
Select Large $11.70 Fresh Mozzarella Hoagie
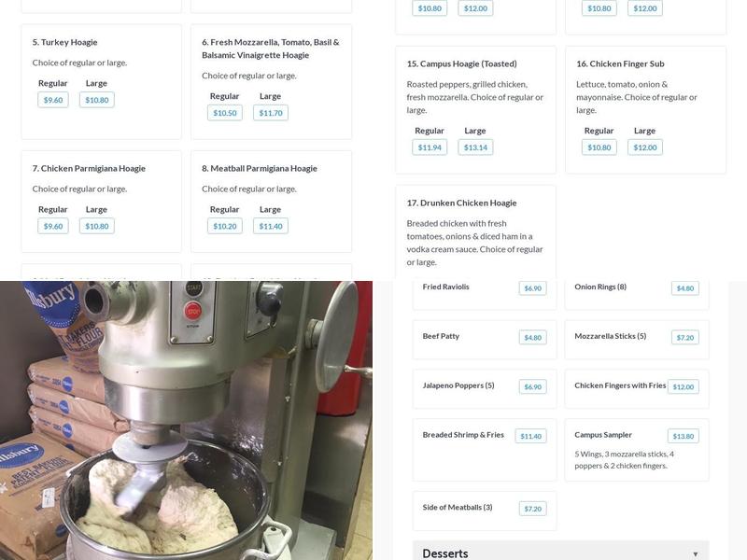[x=271, y=113]
